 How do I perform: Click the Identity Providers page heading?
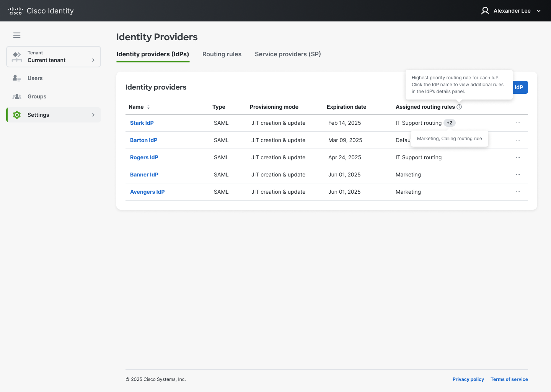click(x=157, y=37)
